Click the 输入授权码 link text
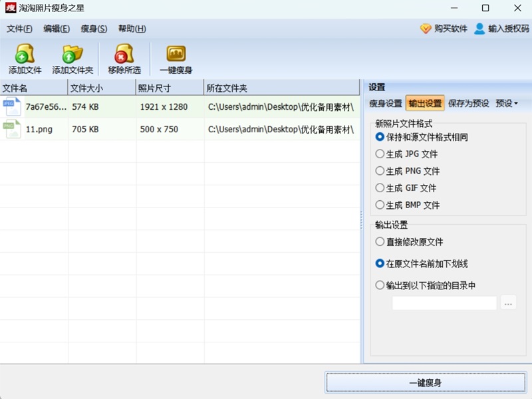The height and width of the screenshot is (399, 532). pos(509,29)
